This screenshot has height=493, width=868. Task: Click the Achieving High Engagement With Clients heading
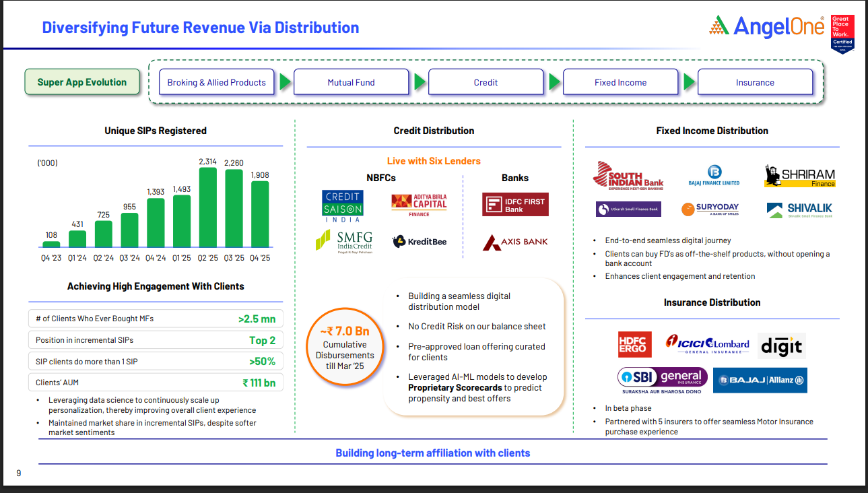click(156, 286)
